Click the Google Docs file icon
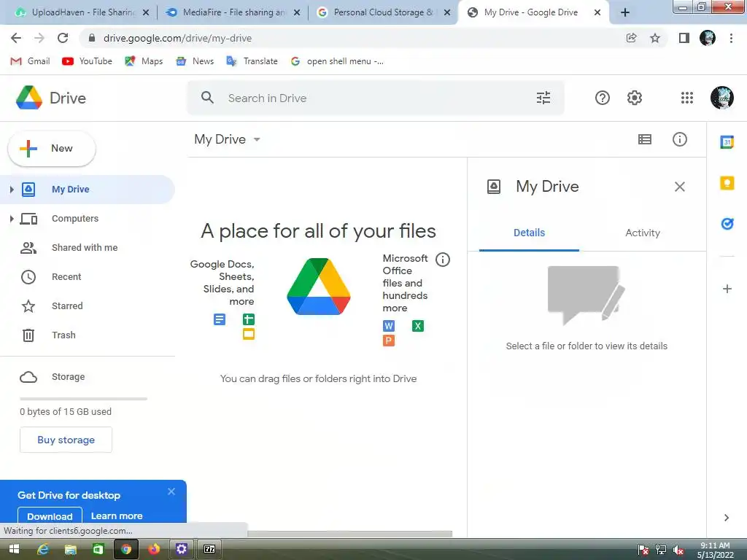Viewport: 747px width, 560px height. (219, 319)
